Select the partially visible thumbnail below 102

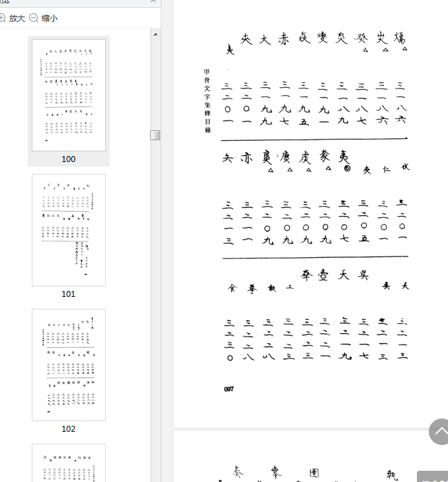(x=69, y=463)
